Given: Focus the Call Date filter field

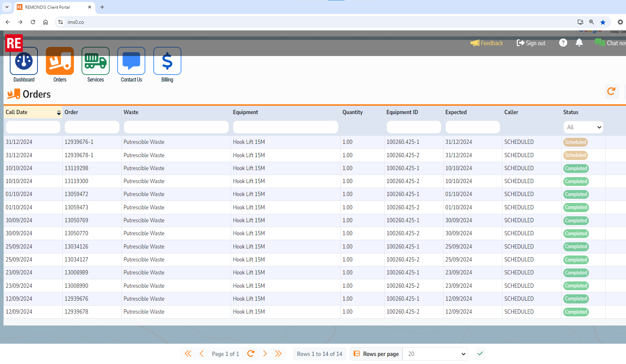Looking at the screenshot, I should [33, 127].
